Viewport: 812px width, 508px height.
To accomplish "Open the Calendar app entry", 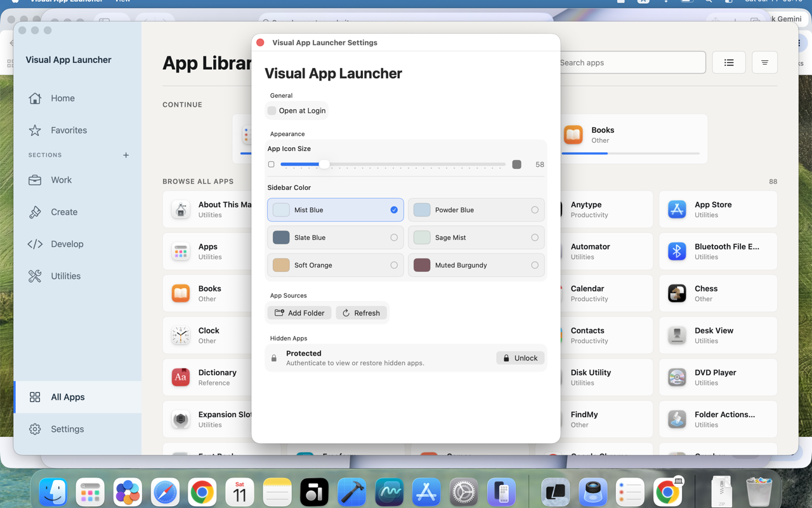I will coord(606,293).
